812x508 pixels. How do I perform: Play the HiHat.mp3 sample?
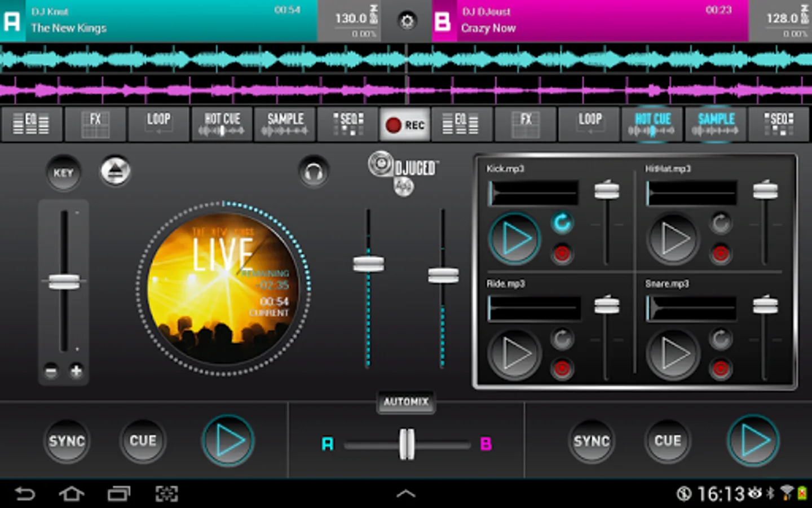click(673, 239)
